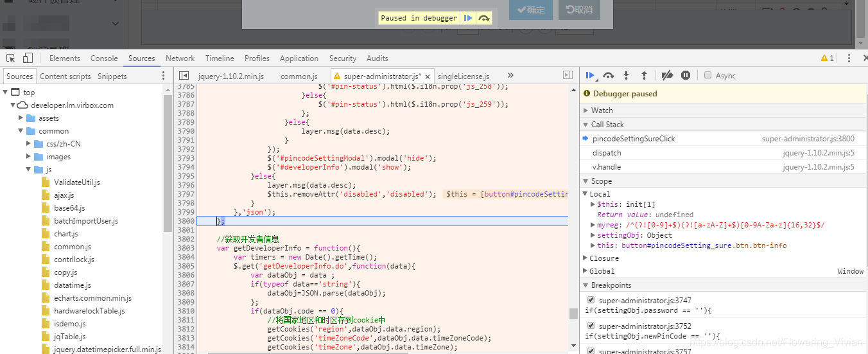Open jqTable.js file in tree
The width and height of the screenshot is (868, 354).
click(x=69, y=337)
